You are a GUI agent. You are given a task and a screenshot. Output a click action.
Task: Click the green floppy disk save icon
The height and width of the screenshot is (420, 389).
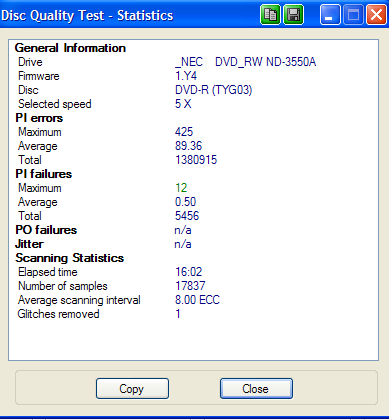tap(293, 15)
